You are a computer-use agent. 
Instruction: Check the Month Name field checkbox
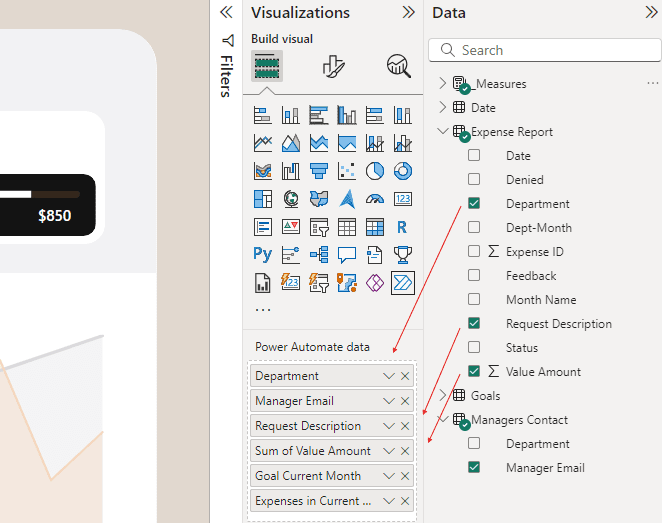(x=474, y=299)
